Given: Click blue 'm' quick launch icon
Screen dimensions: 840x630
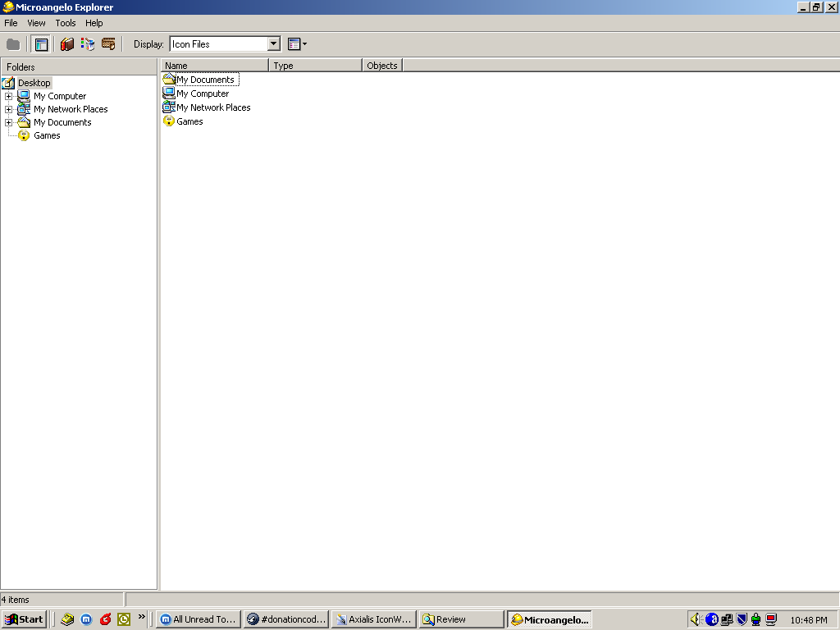Looking at the screenshot, I should [86, 619].
